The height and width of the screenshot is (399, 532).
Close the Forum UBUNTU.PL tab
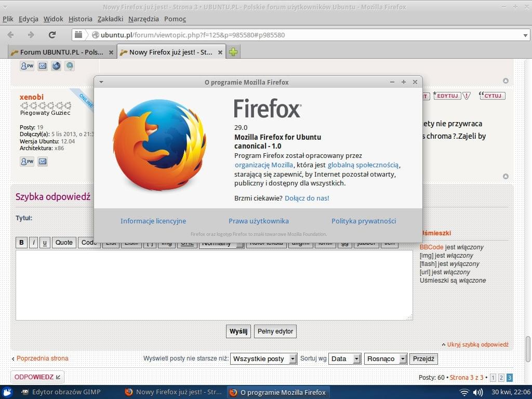click(x=111, y=52)
